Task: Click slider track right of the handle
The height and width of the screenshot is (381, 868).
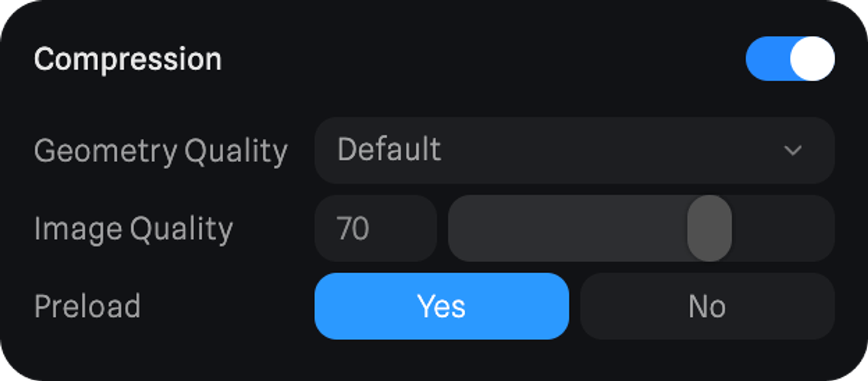Action: (781, 228)
